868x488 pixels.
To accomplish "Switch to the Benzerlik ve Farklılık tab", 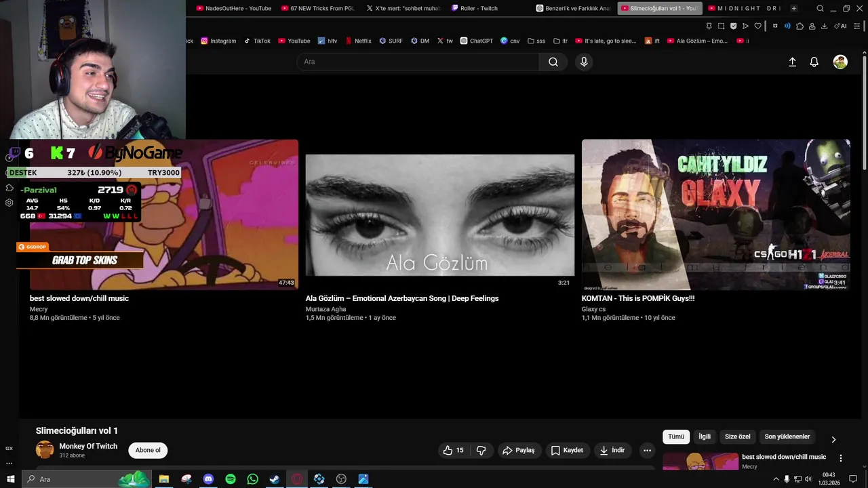I will (x=573, y=8).
